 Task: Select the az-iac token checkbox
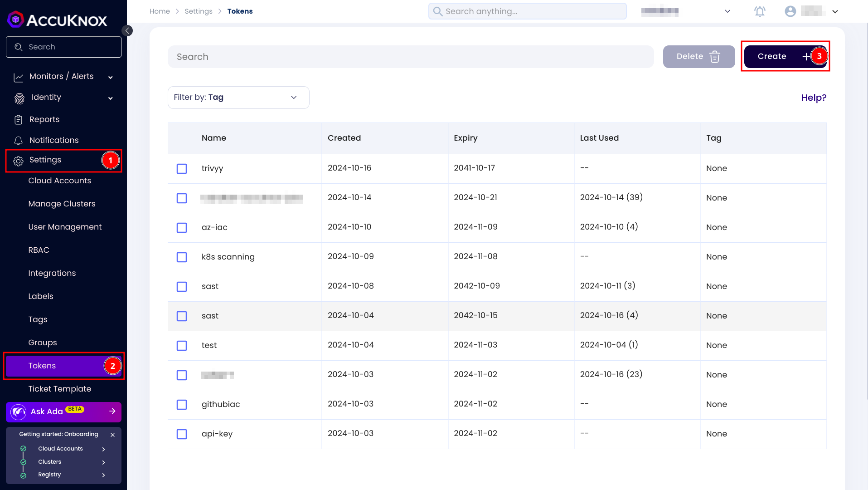pyautogui.click(x=182, y=228)
